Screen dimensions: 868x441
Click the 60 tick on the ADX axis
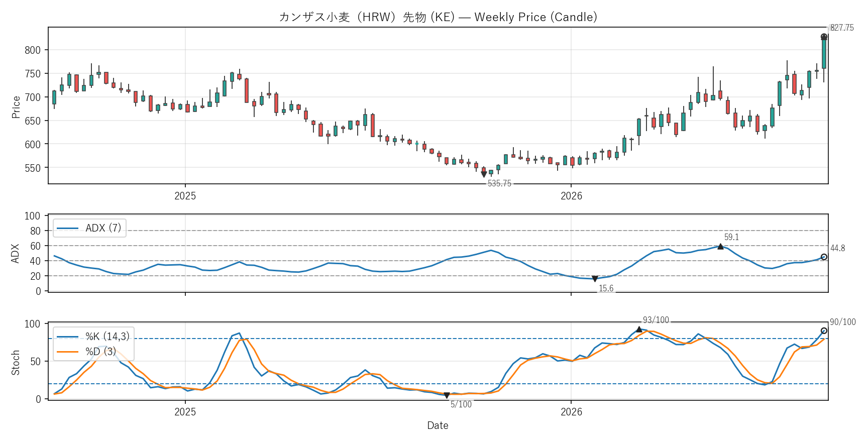click(x=36, y=246)
